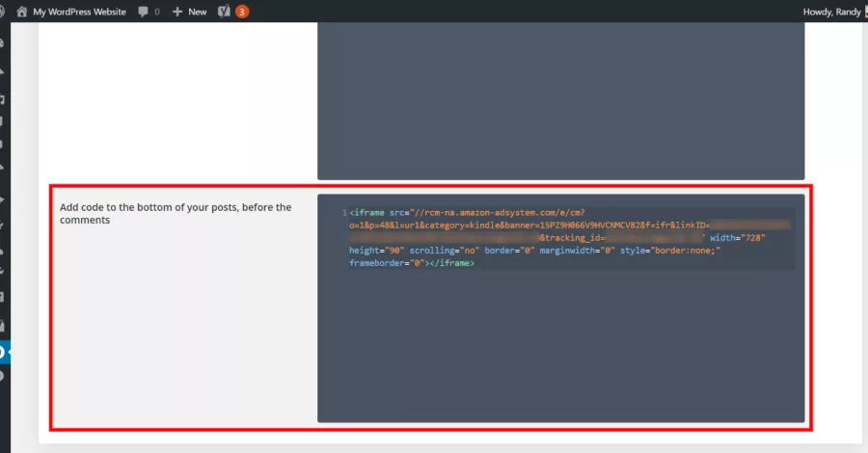Screen dimensions: 868x453
Task: Open My WordPress Website link
Action: 79,12
